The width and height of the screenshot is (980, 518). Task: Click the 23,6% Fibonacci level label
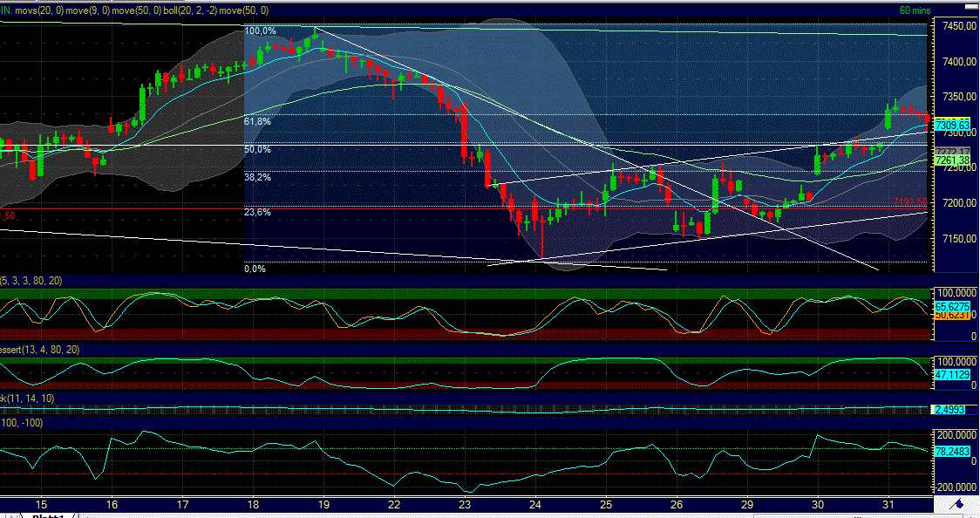pyautogui.click(x=258, y=211)
